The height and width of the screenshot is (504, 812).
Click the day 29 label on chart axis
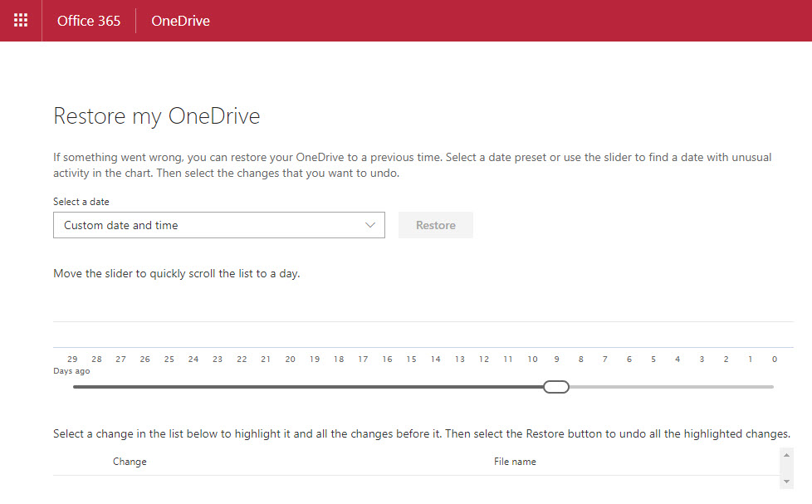[x=72, y=359]
